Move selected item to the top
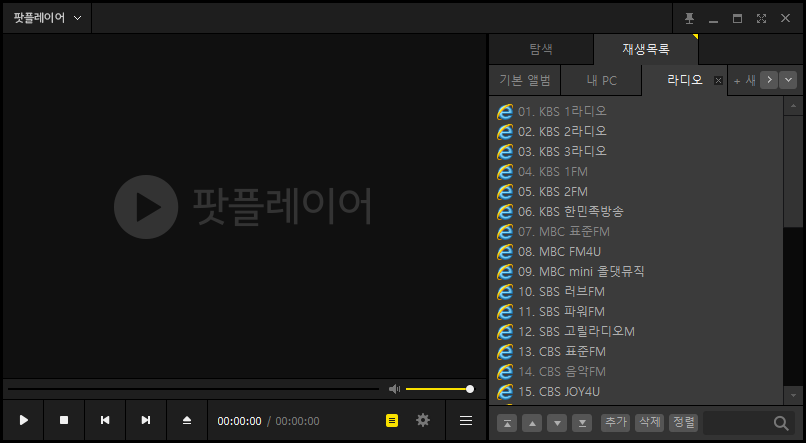The height and width of the screenshot is (443, 806). coord(507,423)
